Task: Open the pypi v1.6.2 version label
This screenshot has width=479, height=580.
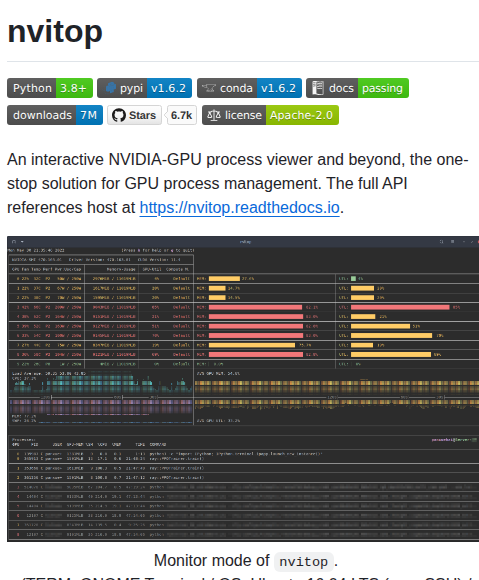Action: pyautogui.click(x=169, y=88)
